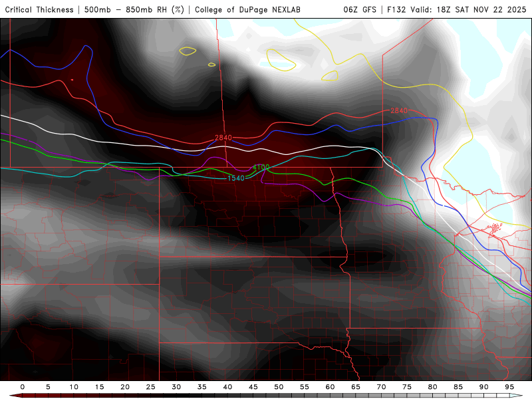Viewport: 532px width, 399px height.
Task: Click the "F132" forecast hour text
Action: click(396, 9)
